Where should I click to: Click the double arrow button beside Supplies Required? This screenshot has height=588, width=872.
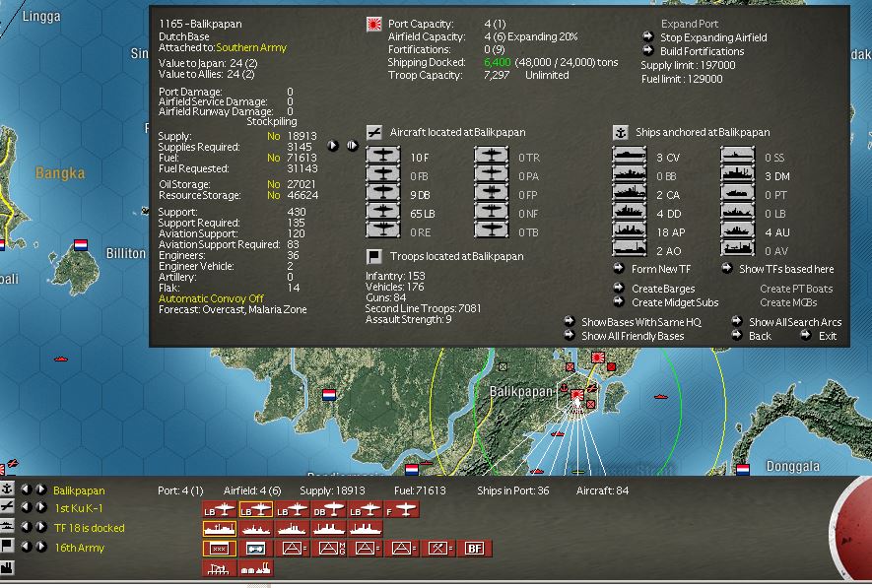[x=353, y=146]
